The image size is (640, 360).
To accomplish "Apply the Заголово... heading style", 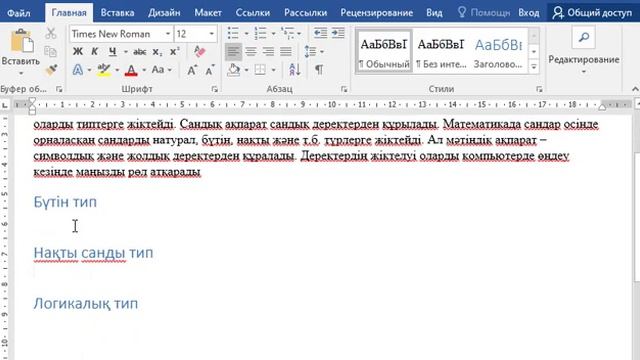I will [498, 51].
